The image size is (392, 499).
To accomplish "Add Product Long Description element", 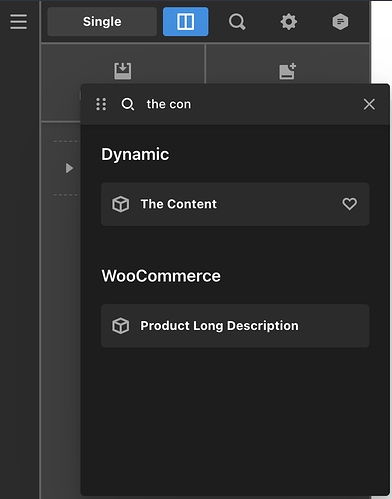I will click(235, 326).
